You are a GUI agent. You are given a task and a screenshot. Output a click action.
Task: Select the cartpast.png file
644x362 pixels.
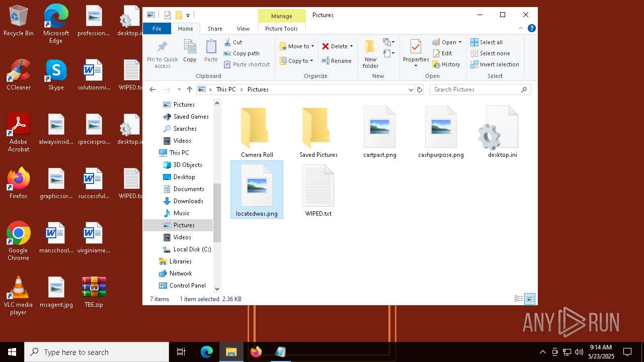(x=379, y=132)
